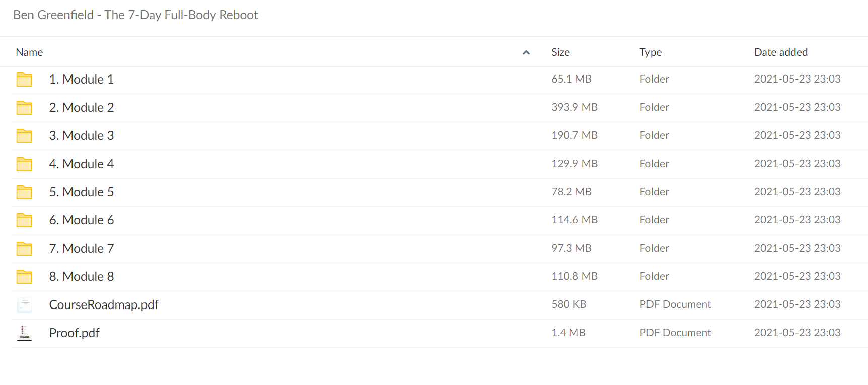Click the page title Ben Greenfield Full-Body Reboot
The image size is (868, 385).
(x=135, y=15)
